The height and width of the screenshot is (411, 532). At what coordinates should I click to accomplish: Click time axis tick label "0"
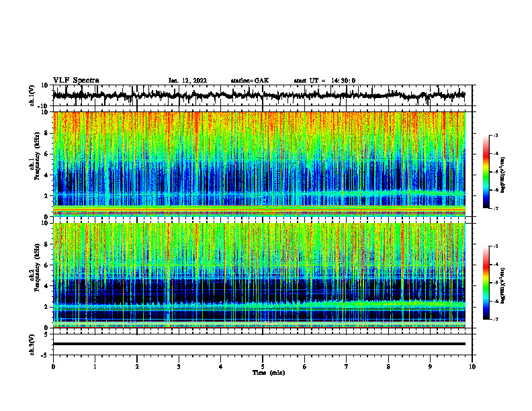pyautogui.click(x=53, y=367)
